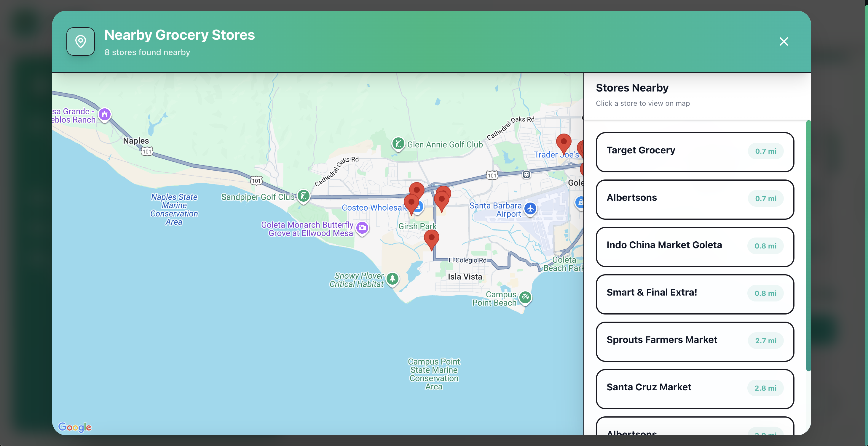Click the Santa Barbara Airport plane icon
Image resolution: width=868 pixels, height=446 pixels.
tap(530, 208)
